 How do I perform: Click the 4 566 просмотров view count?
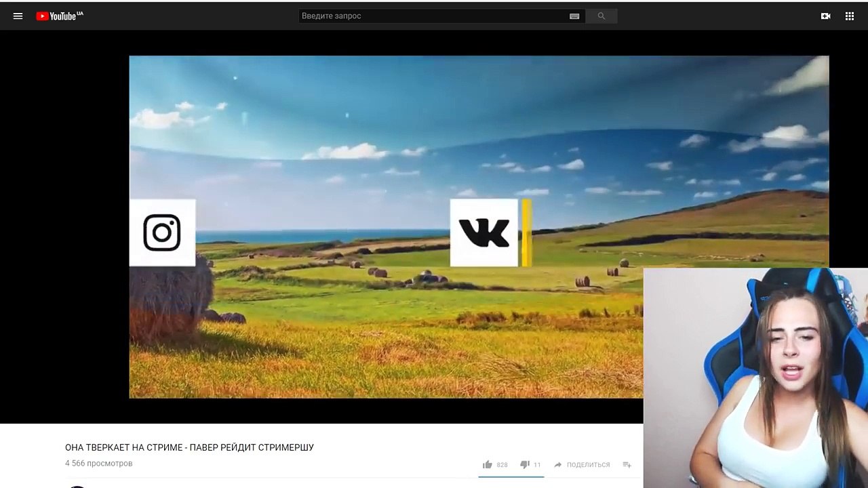coord(99,464)
